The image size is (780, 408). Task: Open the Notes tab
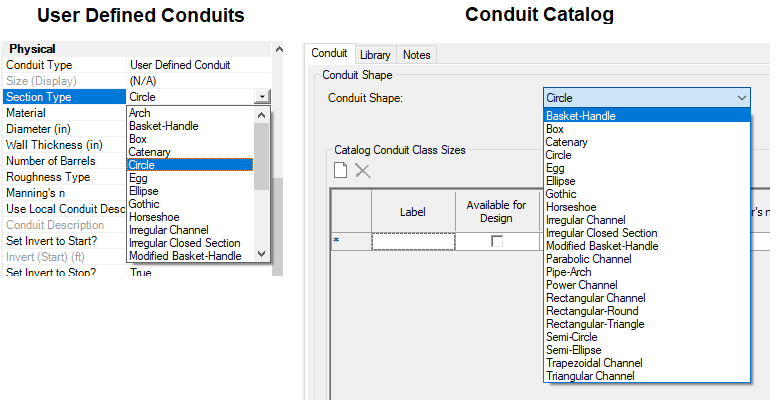[415, 54]
